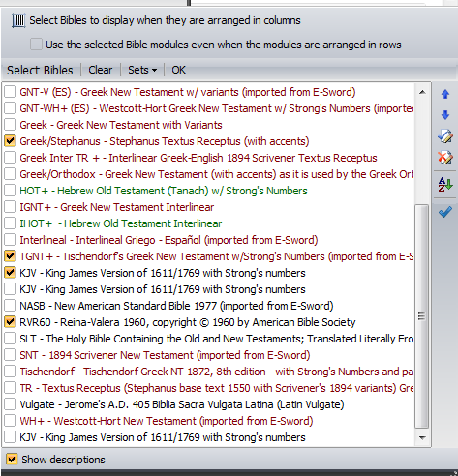Select Tischendorf Greek NT 1872 row

(209, 372)
